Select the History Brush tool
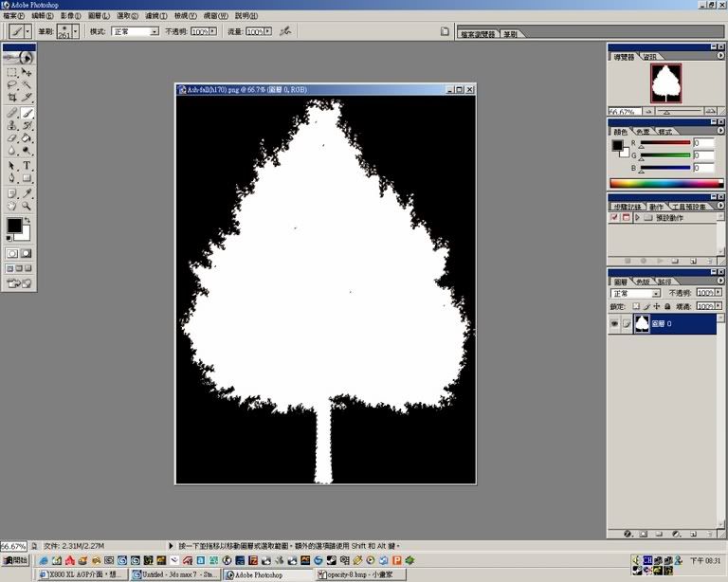Viewport: 728px width, 582px height. tap(27, 125)
